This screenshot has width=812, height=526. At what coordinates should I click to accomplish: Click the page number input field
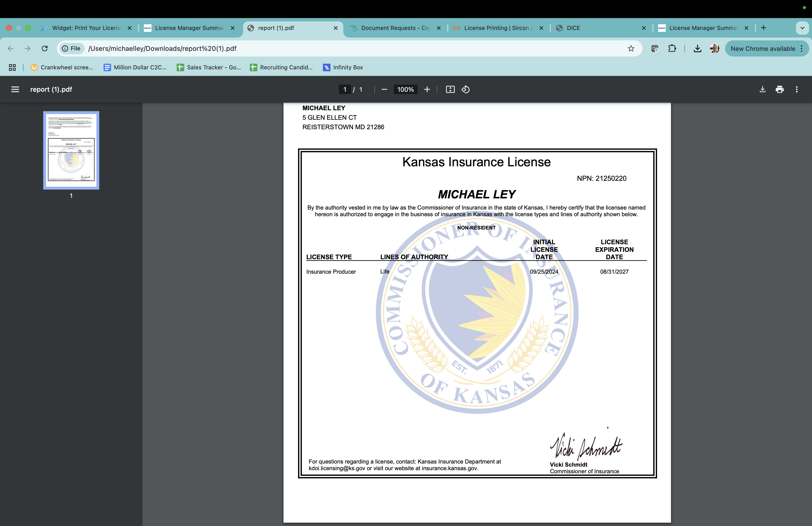click(345, 89)
